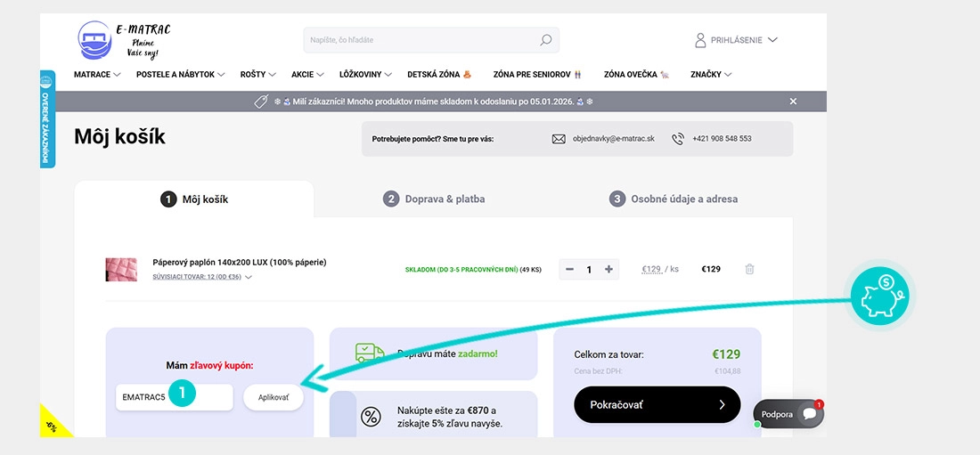Viewport: 980px width, 455px height.
Task: Click the E-Matrac logo
Action: pyautogui.click(x=125, y=40)
